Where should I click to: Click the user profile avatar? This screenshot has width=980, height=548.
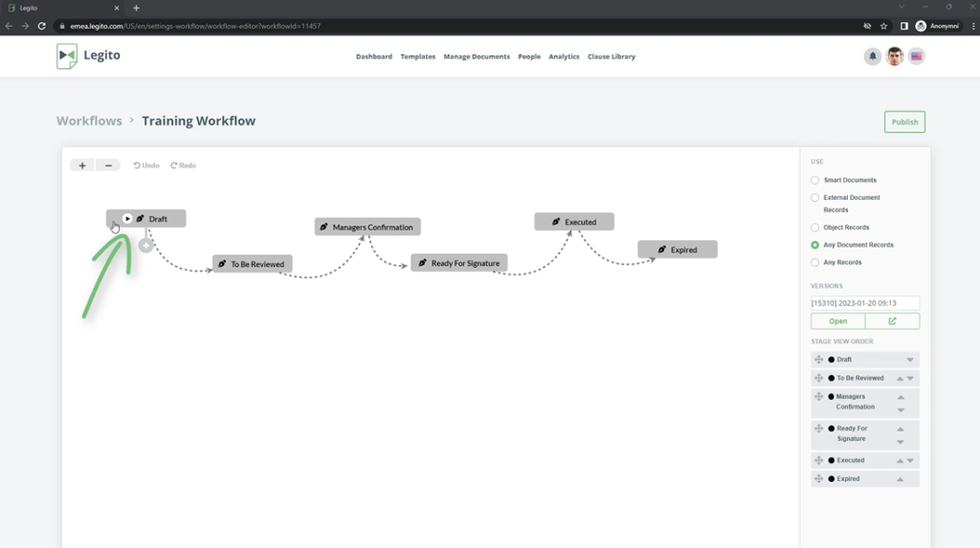[x=895, y=56]
